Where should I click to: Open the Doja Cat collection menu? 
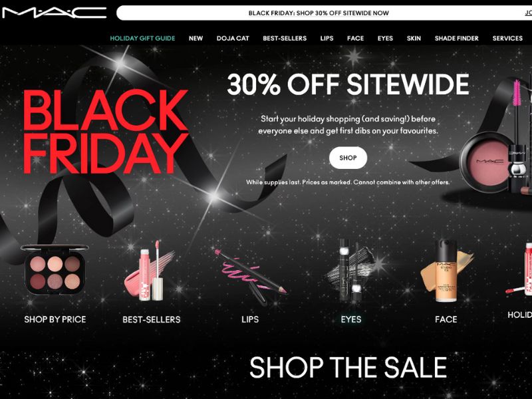[233, 39]
